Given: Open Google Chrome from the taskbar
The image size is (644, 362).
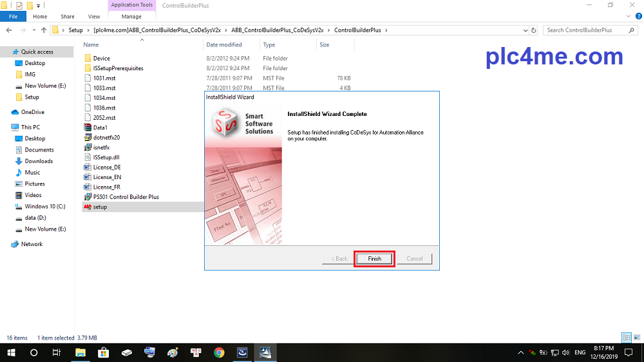Looking at the screenshot, I should [x=219, y=352].
